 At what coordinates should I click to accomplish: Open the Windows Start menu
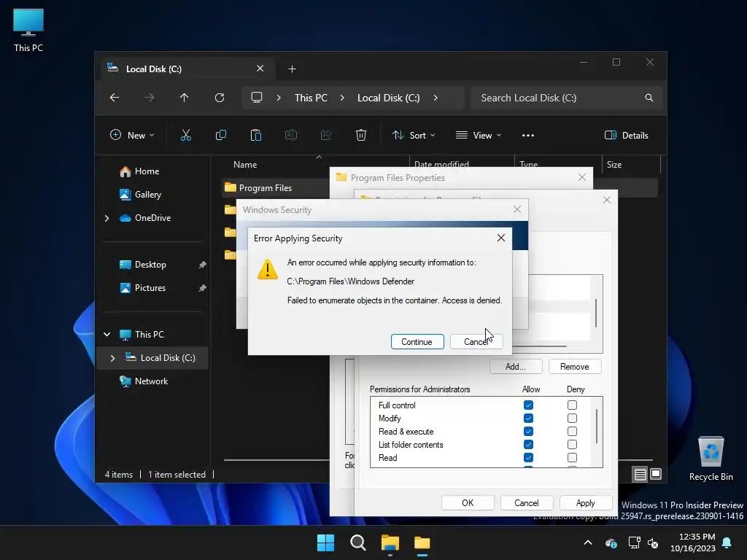[326, 542]
